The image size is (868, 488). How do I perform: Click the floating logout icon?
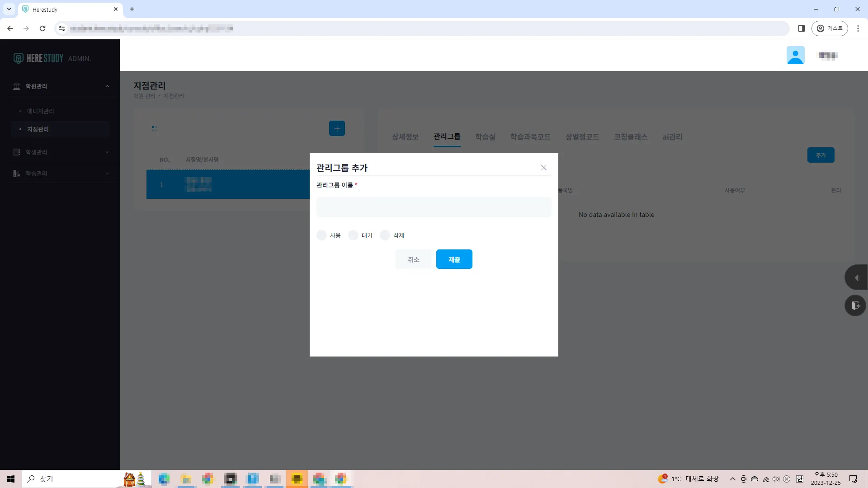pyautogui.click(x=855, y=306)
